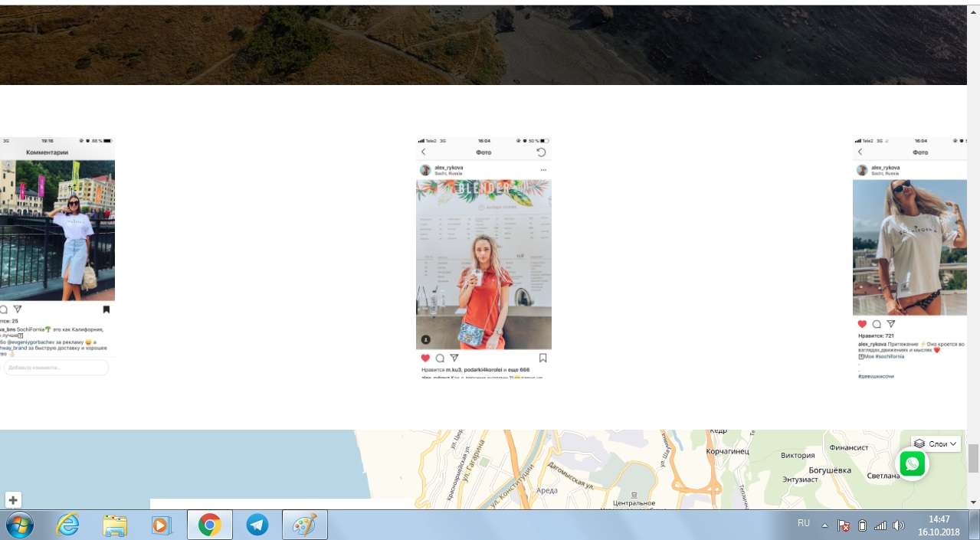Screen dimensions: 980x540
Task: Click the three-dots menu in middle screenshot
Action: tap(543, 170)
